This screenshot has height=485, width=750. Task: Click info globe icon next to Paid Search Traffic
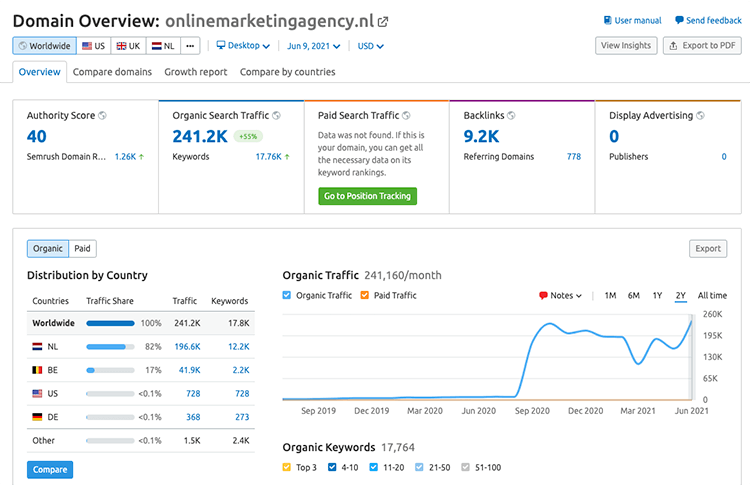tap(406, 115)
